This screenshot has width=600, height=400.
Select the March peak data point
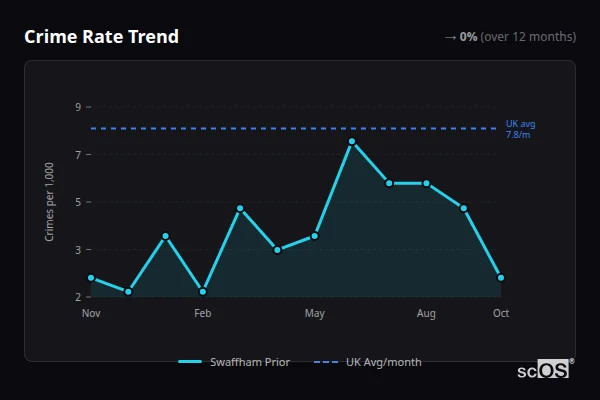pyautogui.click(x=240, y=208)
